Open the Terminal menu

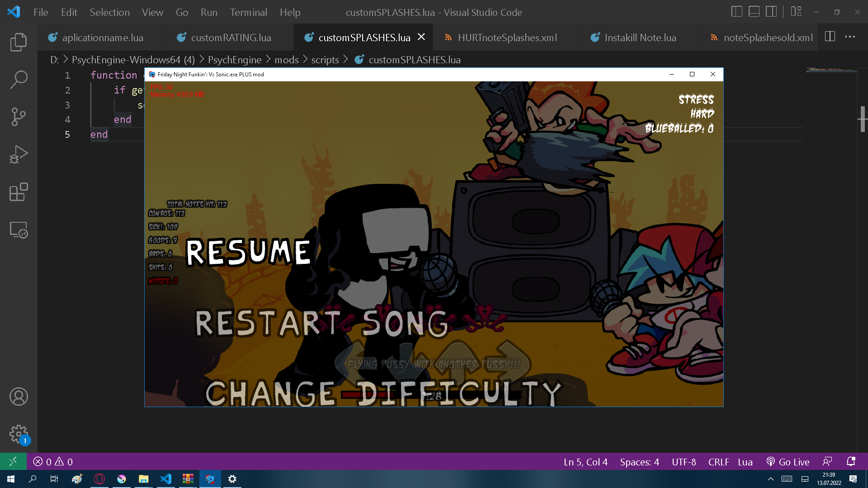point(248,12)
